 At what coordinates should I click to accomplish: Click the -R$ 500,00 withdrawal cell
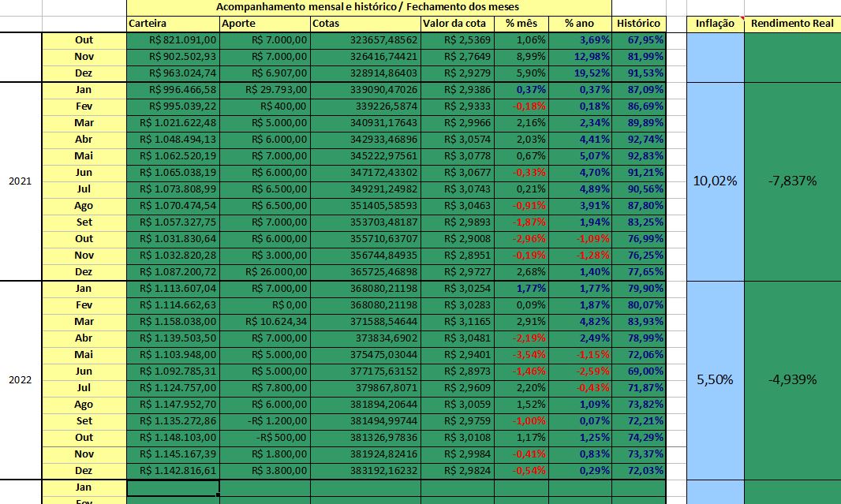pos(265,438)
